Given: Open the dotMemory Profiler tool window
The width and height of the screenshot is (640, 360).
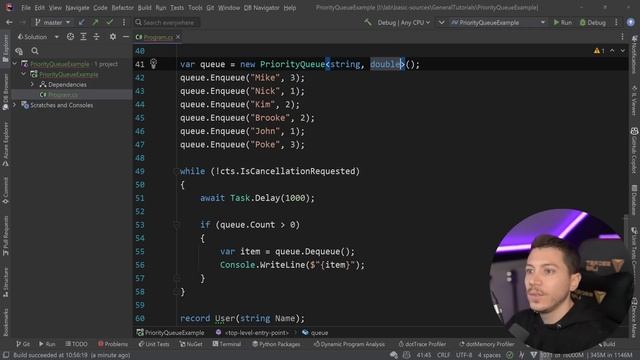Looking at the screenshot, I should click(486, 344).
